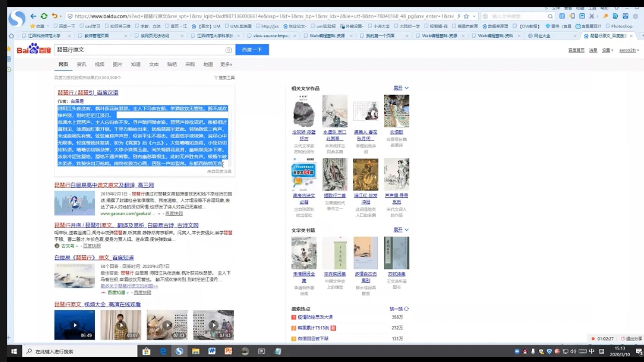Switch input method via 中 tray indicator
Image resolution: width=644 pixels, height=362 pixels.
tap(591, 351)
